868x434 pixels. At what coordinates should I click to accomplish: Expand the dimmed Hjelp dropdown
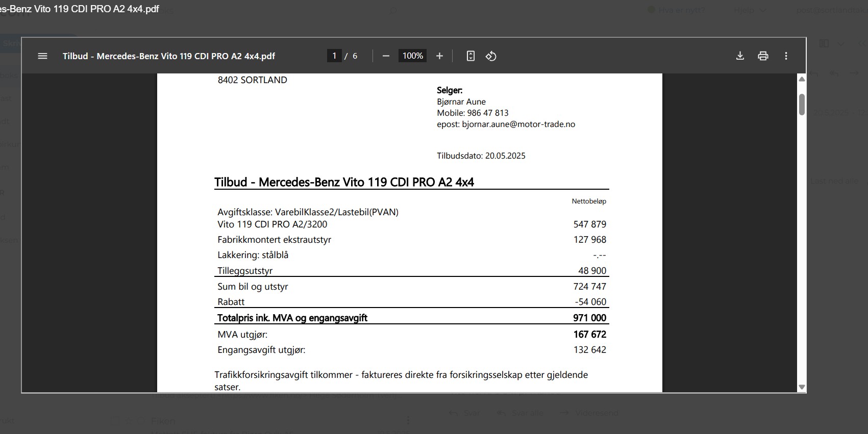750,10
